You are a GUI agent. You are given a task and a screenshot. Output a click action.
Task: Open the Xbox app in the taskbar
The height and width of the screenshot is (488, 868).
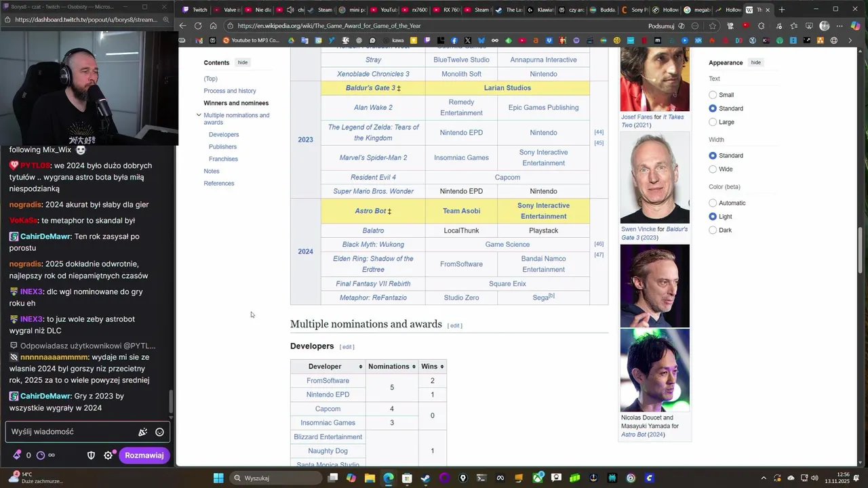538,478
